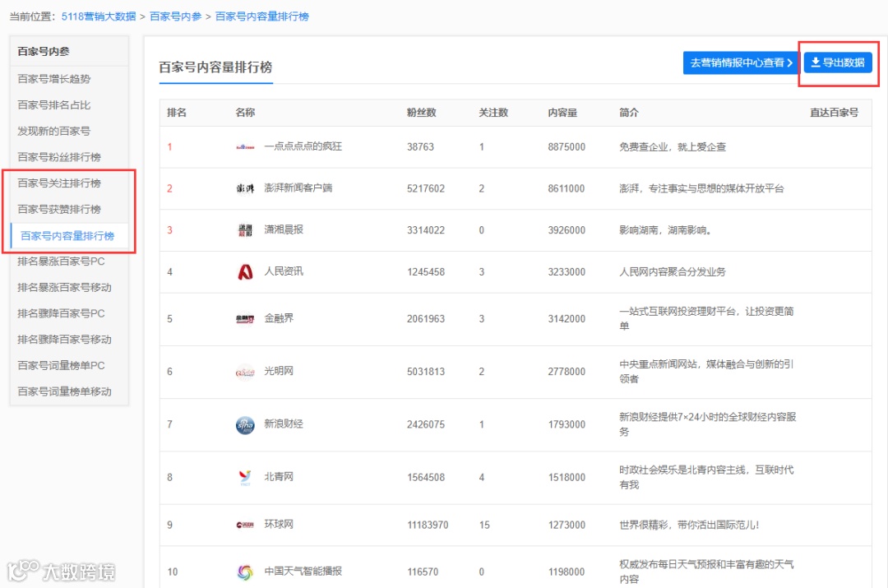Click the 直达百家号 column header
Viewport: 888px width, 588px height.
834,113
